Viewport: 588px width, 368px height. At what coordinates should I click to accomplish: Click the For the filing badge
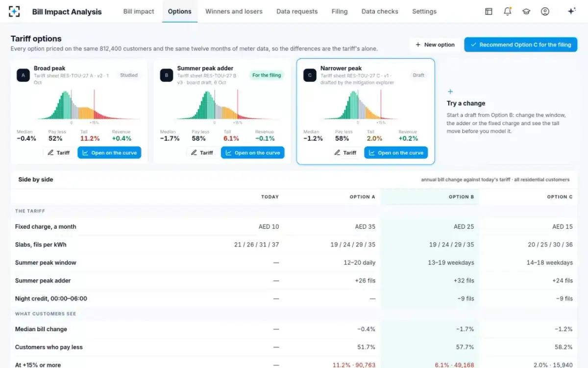click(x=267, y=75)
